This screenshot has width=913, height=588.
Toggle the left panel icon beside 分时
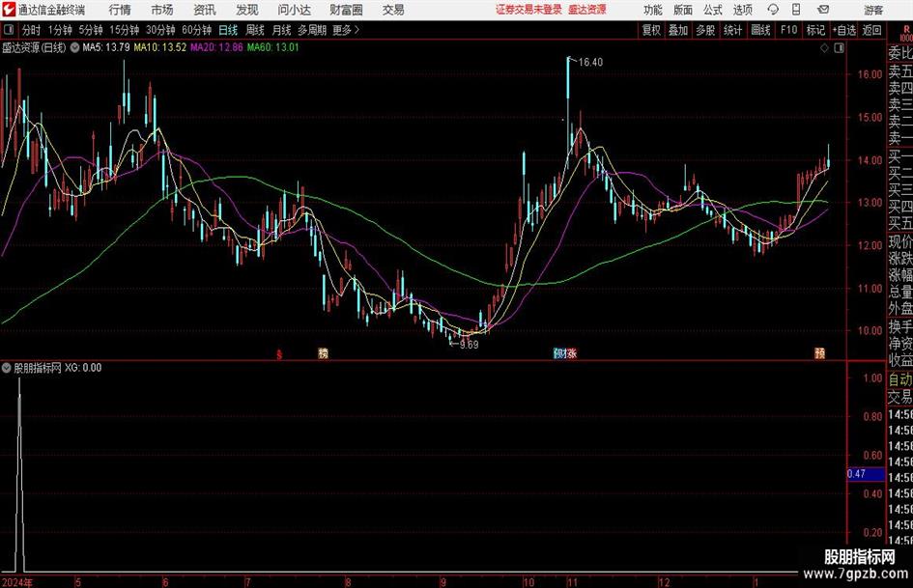pos(8,30)
